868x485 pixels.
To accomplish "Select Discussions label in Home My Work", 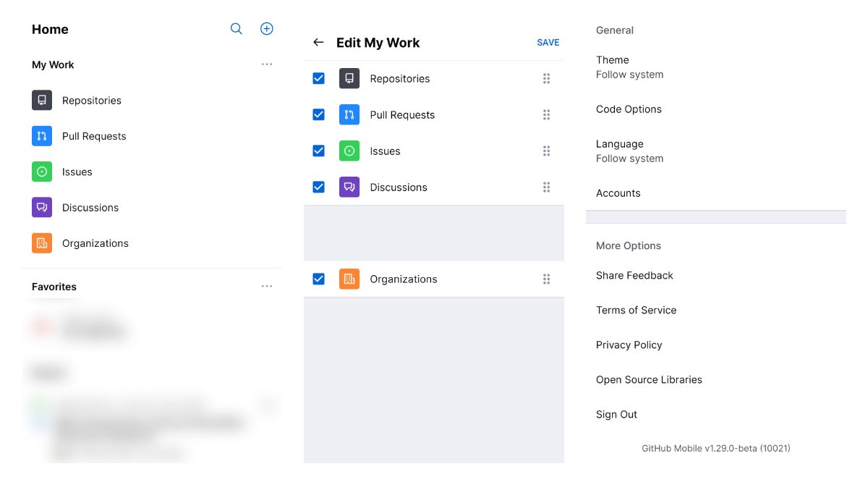I will point(90,208).
